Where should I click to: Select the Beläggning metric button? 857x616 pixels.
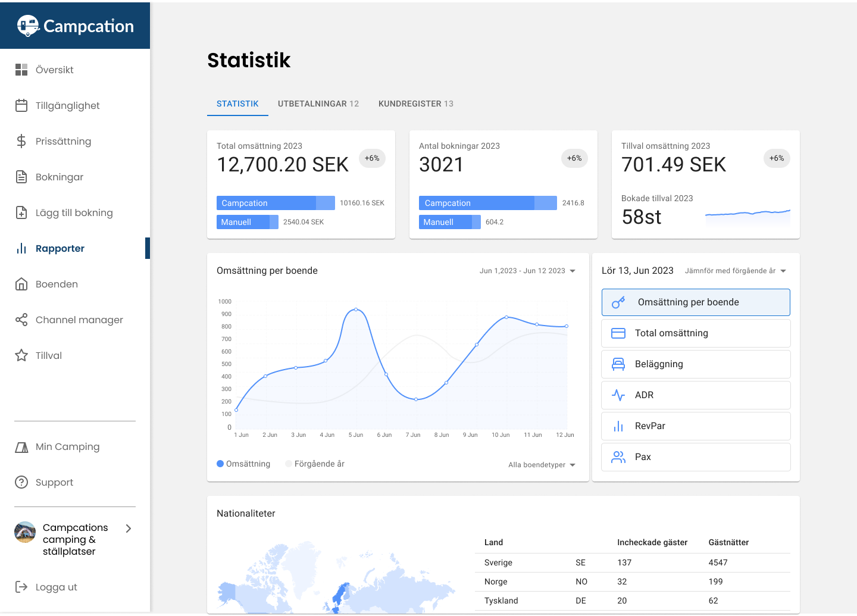tap(695, 364)
